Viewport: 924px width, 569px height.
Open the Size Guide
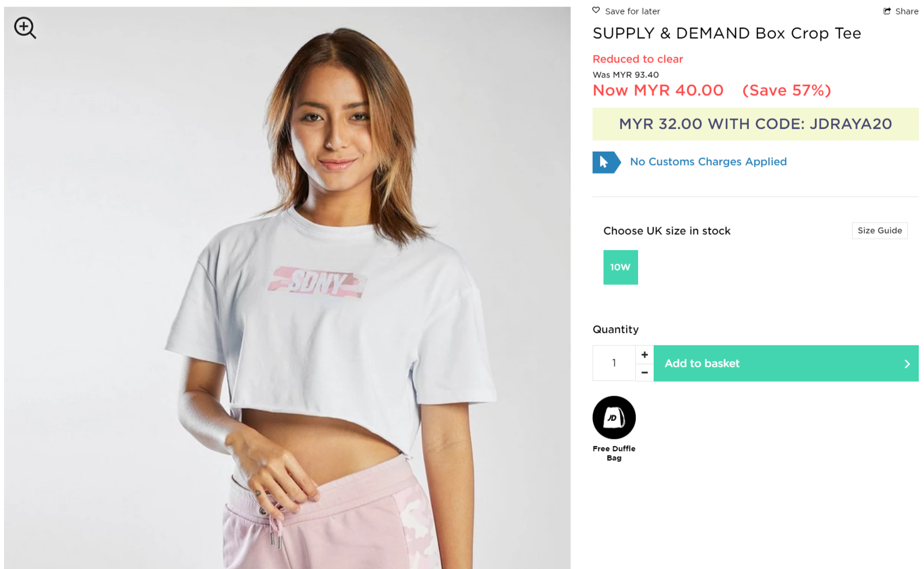(x=879, y=231)
